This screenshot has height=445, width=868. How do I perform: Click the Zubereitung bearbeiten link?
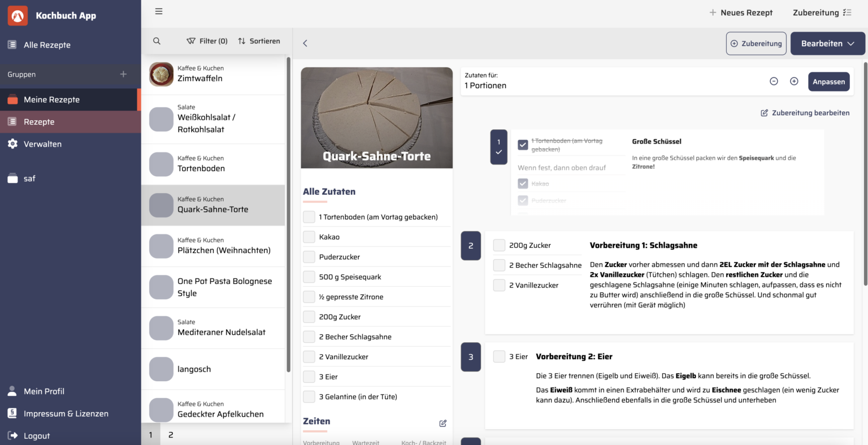pyautogui.click(x=805, y=113)
